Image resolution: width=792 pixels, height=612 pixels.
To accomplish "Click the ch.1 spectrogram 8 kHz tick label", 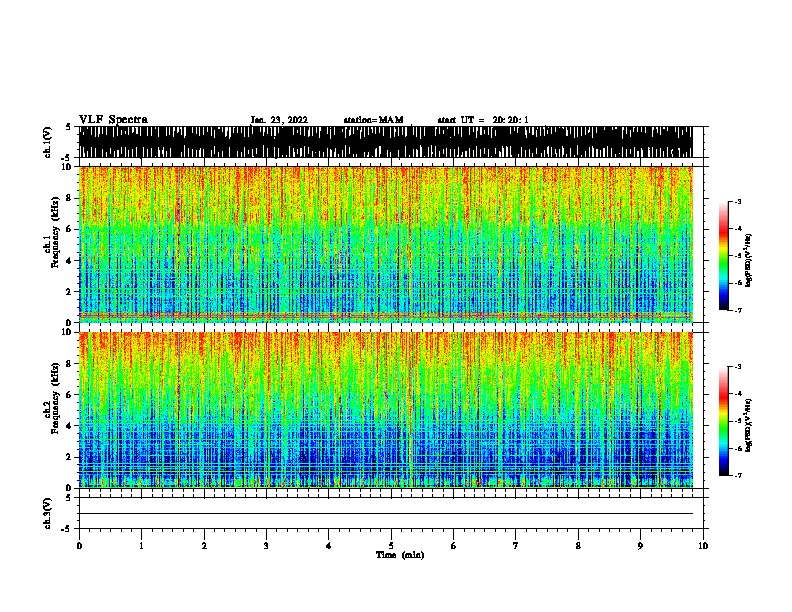I will tap(69, 198).
